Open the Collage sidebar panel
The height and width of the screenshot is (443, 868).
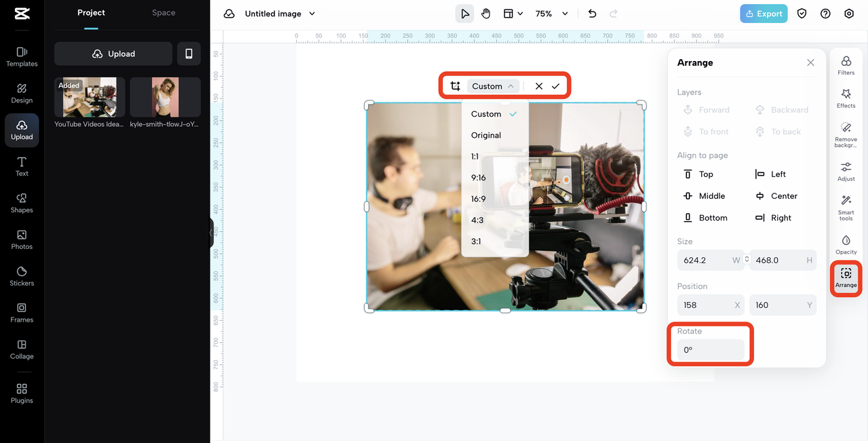point(22,350)
